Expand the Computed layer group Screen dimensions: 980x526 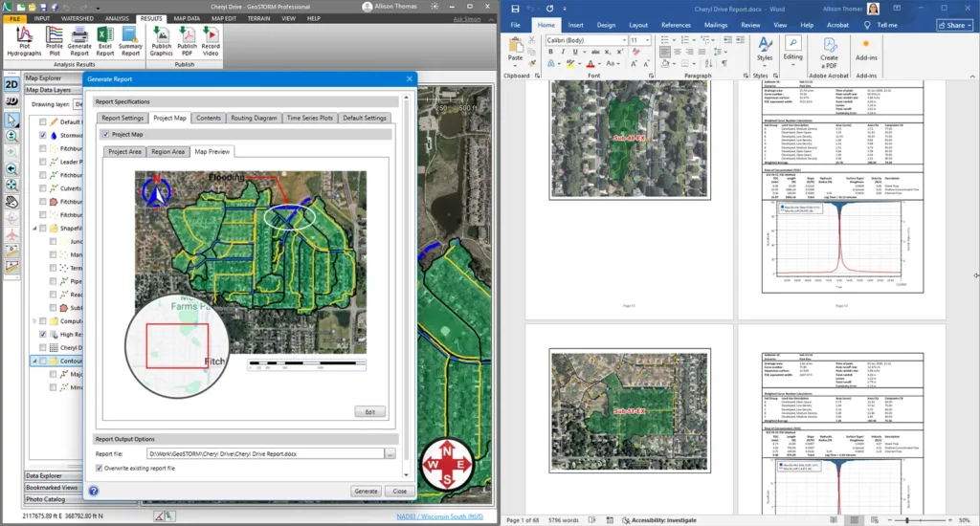coord(34,321)
